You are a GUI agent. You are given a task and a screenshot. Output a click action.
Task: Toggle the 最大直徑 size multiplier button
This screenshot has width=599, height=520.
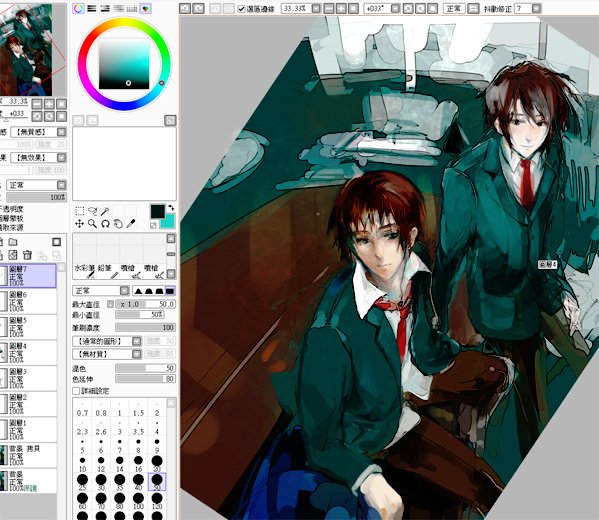point(110,304)
